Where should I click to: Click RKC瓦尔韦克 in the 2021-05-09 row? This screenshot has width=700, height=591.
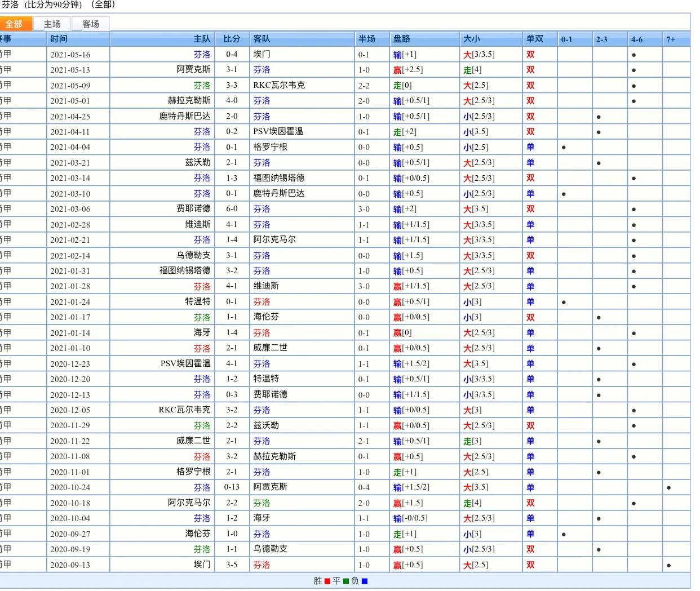coord(278,85)
